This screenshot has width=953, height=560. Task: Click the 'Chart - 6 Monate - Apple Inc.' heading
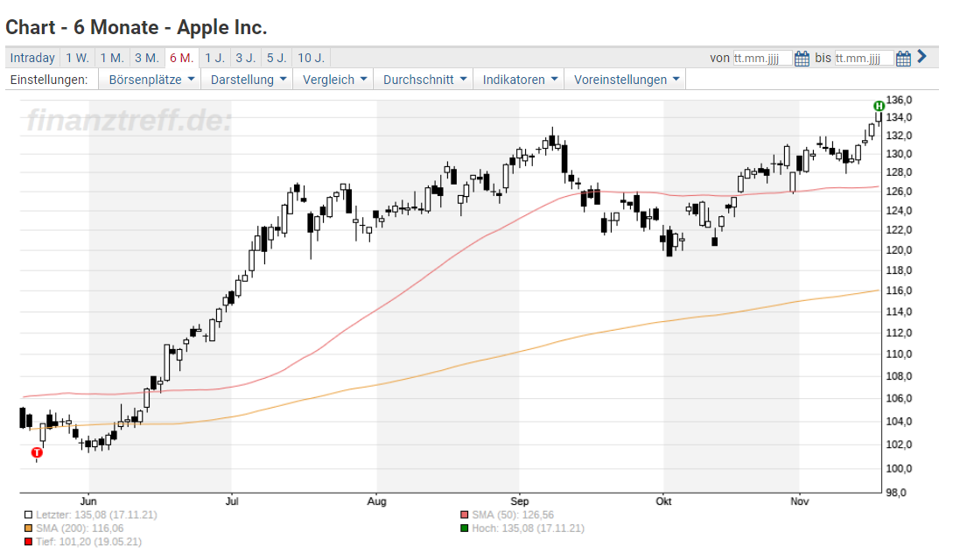(137, 27)
